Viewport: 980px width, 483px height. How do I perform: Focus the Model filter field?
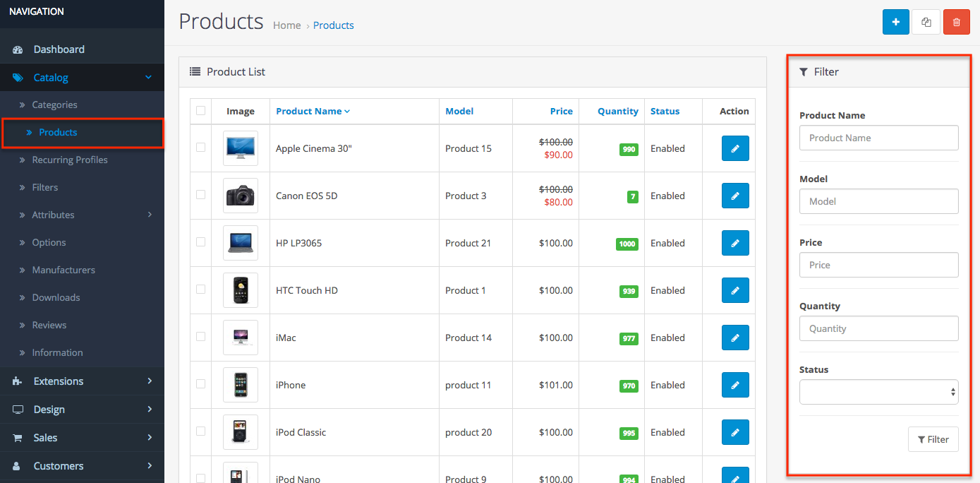coord(878,201)
